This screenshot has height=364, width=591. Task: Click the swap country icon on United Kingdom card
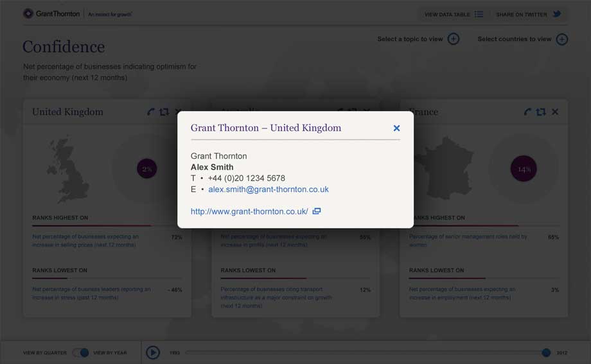(x=164, y=112)
